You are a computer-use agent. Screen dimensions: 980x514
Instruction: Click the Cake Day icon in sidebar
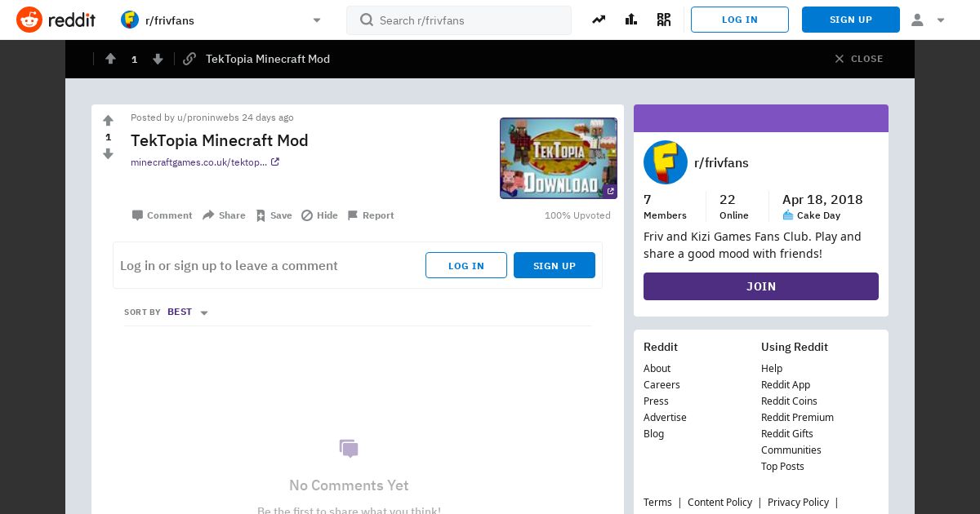point(788,215)
